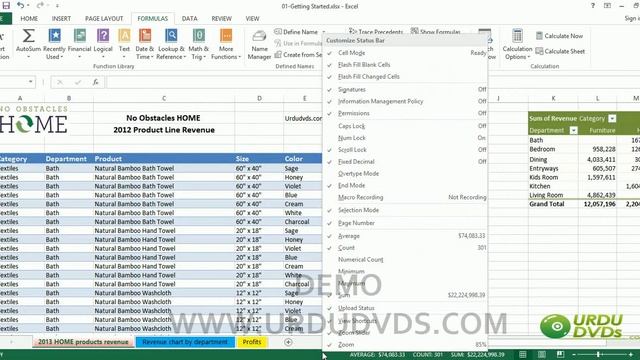Click the zoom slider handle

(x=598, y=355)
